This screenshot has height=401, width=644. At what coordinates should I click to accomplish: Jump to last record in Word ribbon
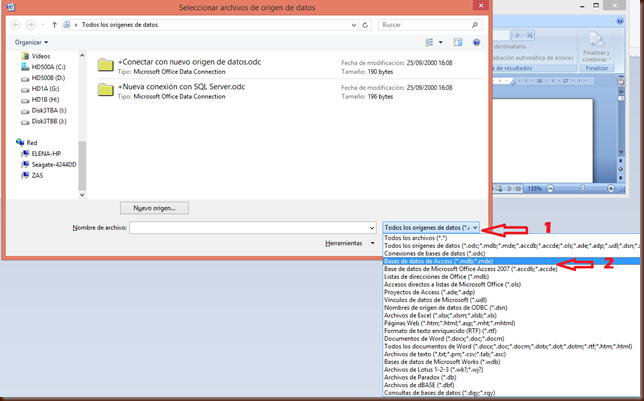[530, 35]
